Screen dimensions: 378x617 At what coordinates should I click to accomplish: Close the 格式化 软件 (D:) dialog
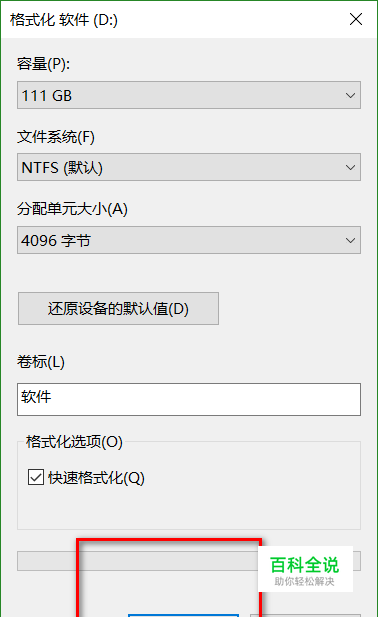coord(356,19)
